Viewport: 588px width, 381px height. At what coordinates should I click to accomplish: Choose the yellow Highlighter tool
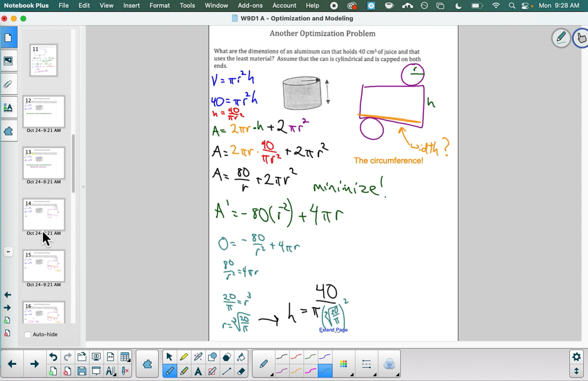point(184,357)
